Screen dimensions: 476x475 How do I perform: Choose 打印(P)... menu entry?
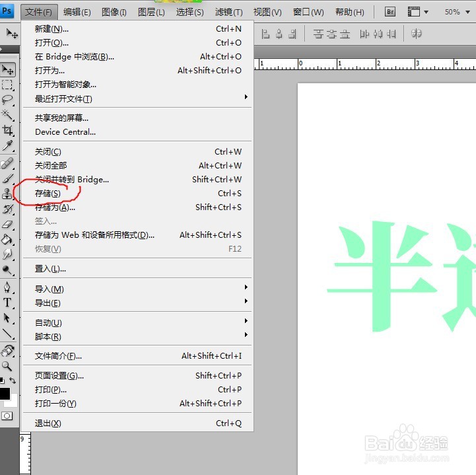click(x=137, y=389)
